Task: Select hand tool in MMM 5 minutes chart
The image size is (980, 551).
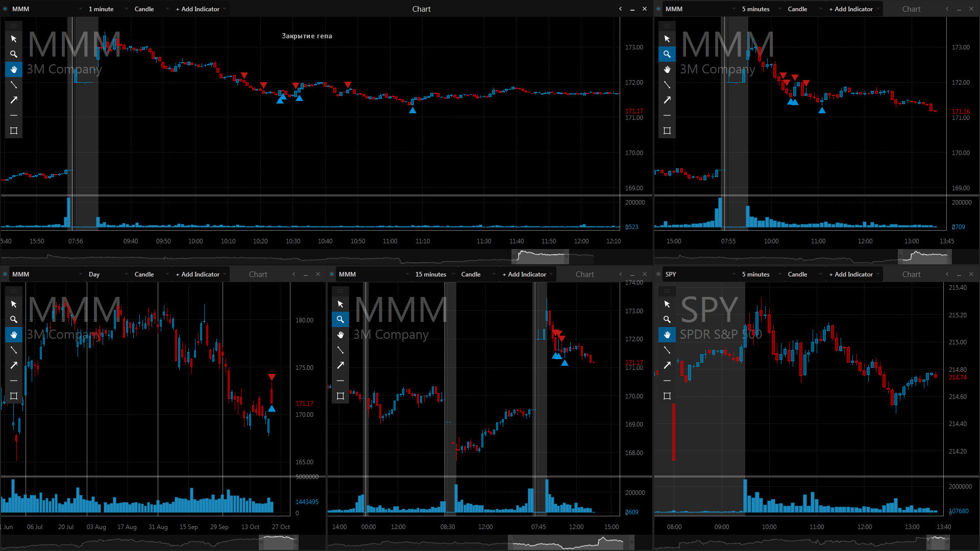Action: (667, 69)
